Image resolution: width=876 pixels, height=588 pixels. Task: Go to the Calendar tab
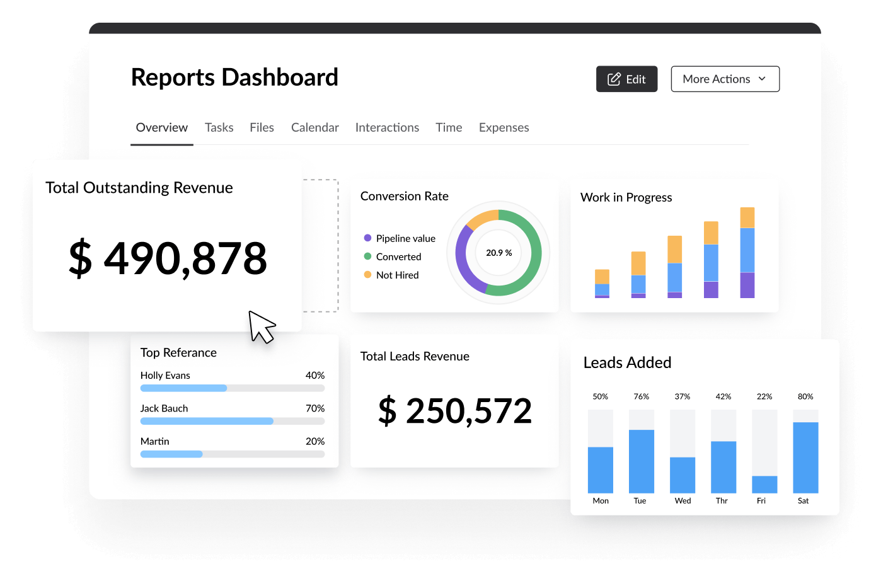click(x=314, y=127)
